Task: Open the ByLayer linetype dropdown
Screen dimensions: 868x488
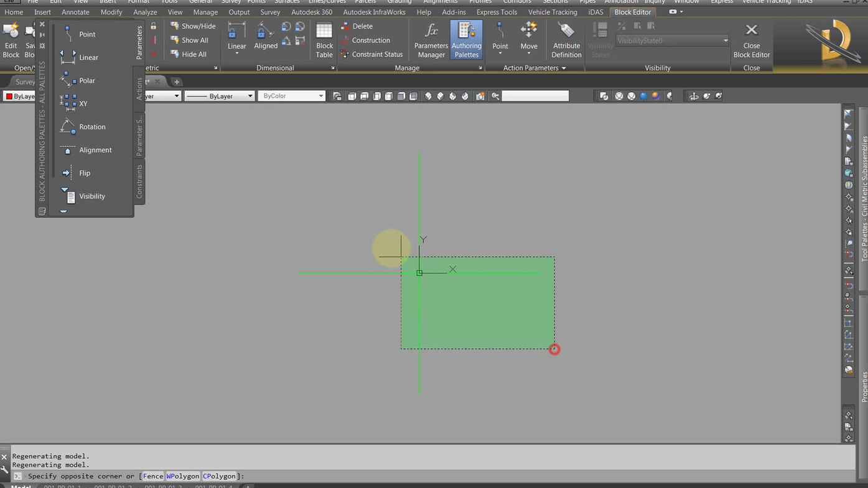Action: coord(250,96)
